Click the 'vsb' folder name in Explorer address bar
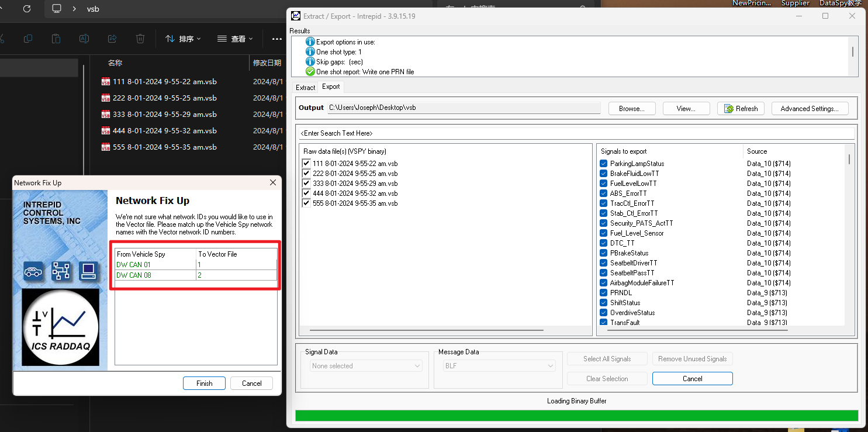 (93, 9)
